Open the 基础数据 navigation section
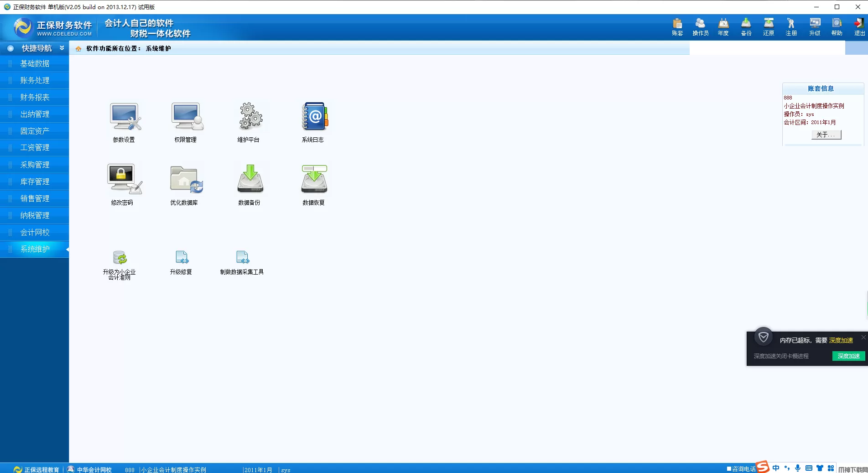Screen dimensions: 868x473 35,63
